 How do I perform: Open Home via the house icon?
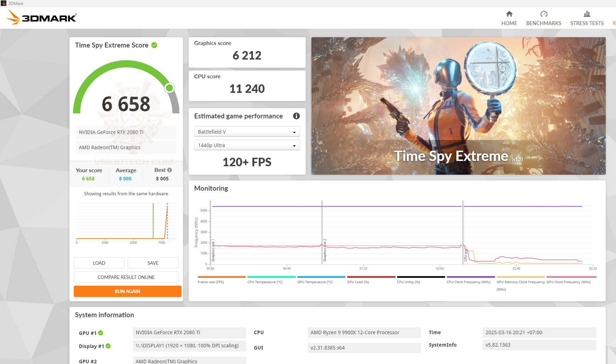coord(509,15)
